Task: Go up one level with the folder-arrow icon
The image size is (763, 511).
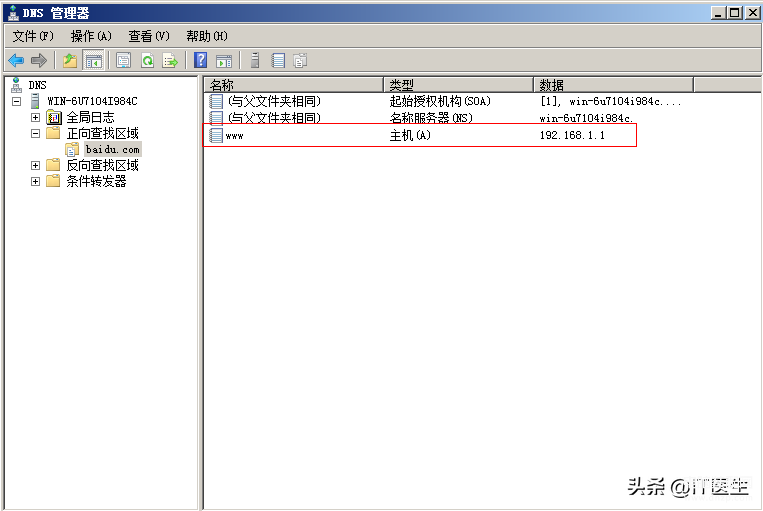Action: click(x=70, y=61)
